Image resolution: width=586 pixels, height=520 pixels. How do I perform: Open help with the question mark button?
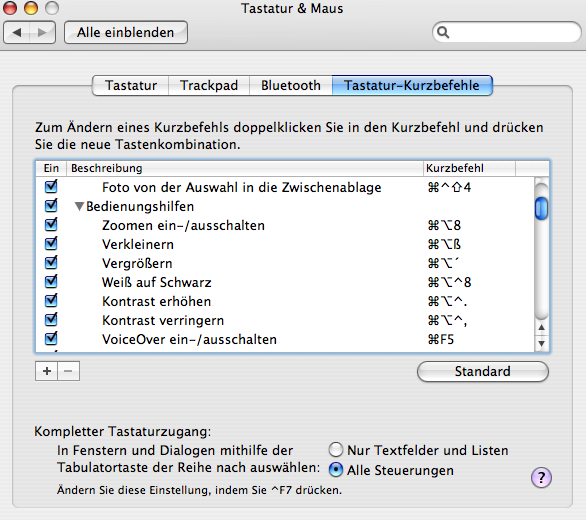[x=541, y=477]
